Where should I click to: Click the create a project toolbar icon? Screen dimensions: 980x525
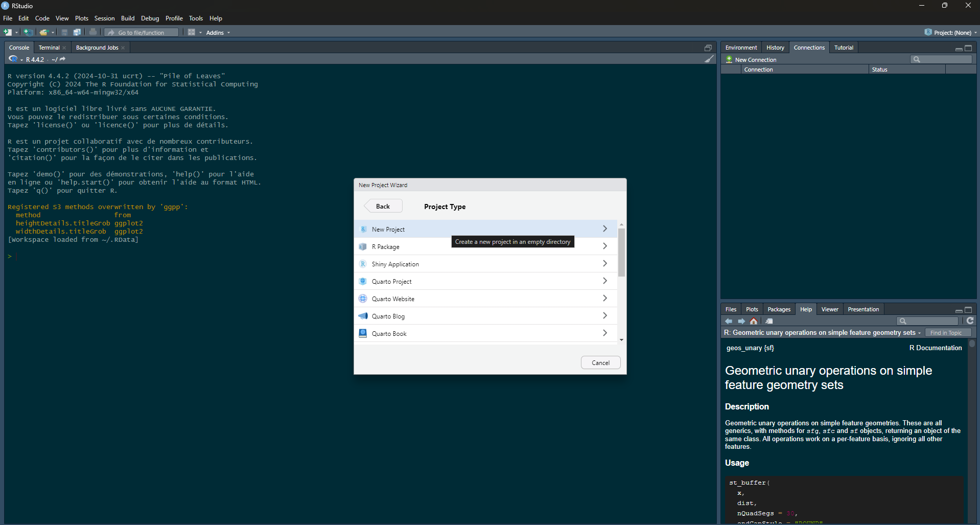pyautogui.click(x=29, y=32)
